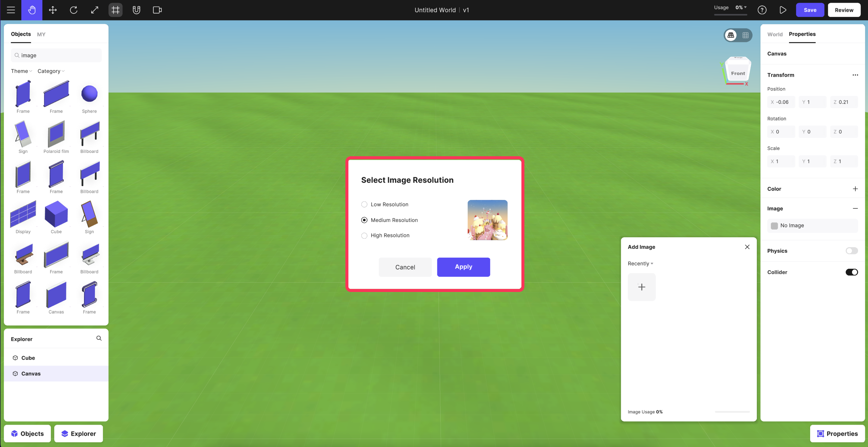Select the Scale tool icon
Screen dimensions: 868x447
click(x=95, y=10)
